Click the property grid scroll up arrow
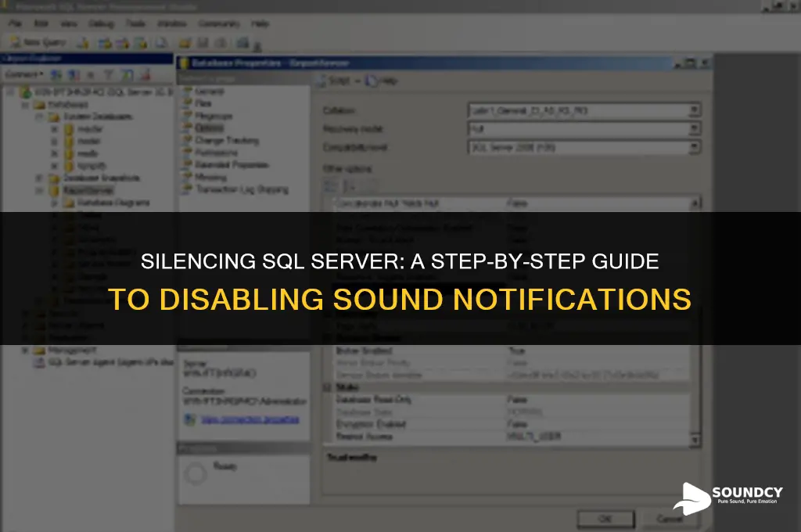 pos(695,204)
